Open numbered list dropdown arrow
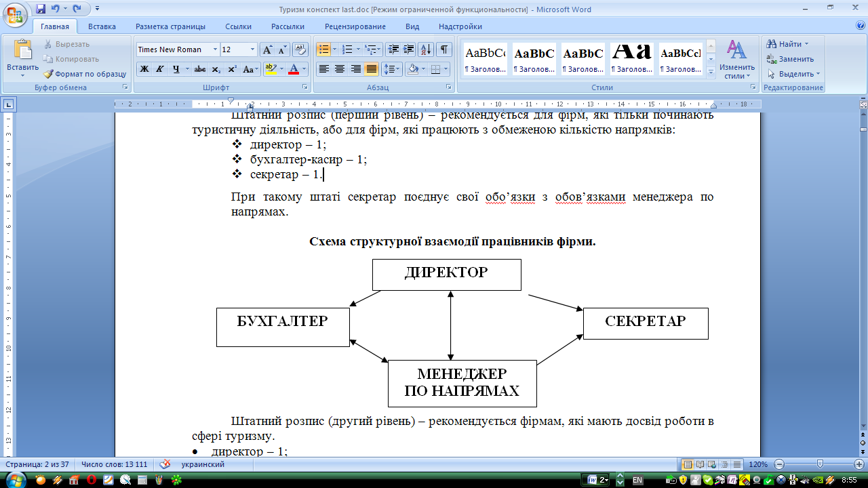868x488 pixels. click(357, 49)
